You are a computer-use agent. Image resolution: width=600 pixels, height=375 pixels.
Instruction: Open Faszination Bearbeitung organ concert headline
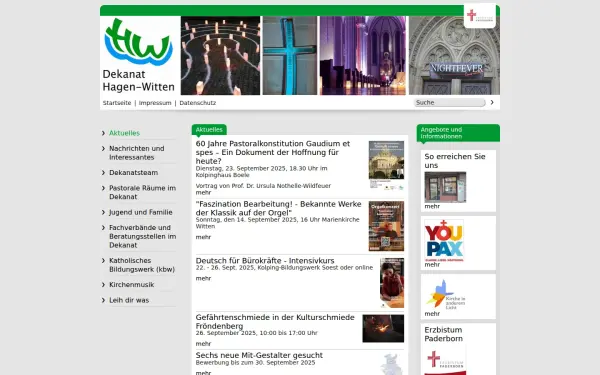tap(279, 208)
